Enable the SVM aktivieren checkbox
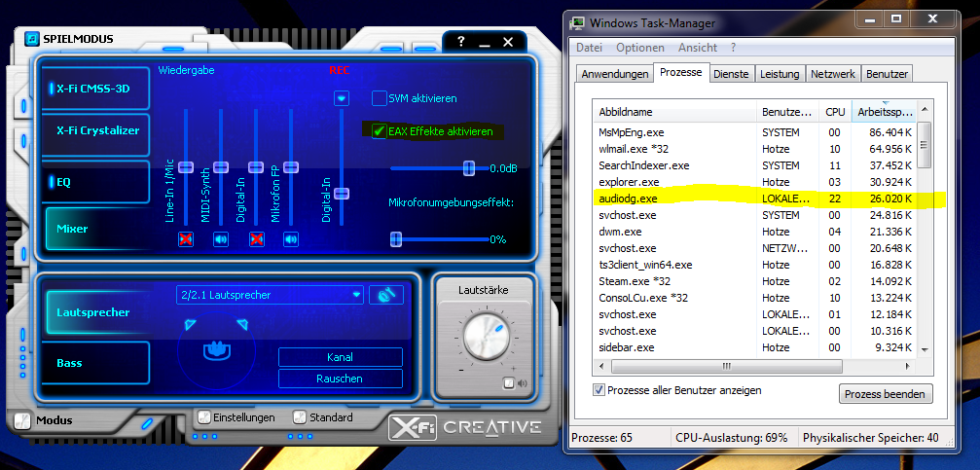980x470 pixels. coord(380,98)
